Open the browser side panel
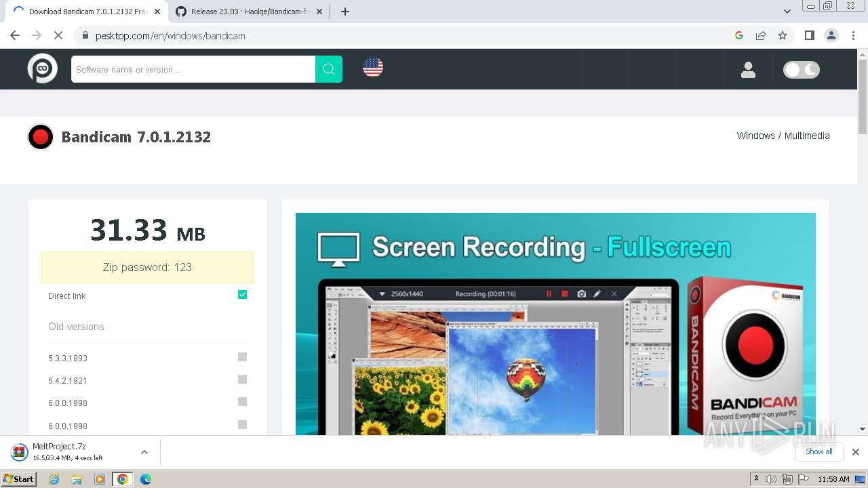The width and height of the screenshot is (868, 488). coord(810,36)
